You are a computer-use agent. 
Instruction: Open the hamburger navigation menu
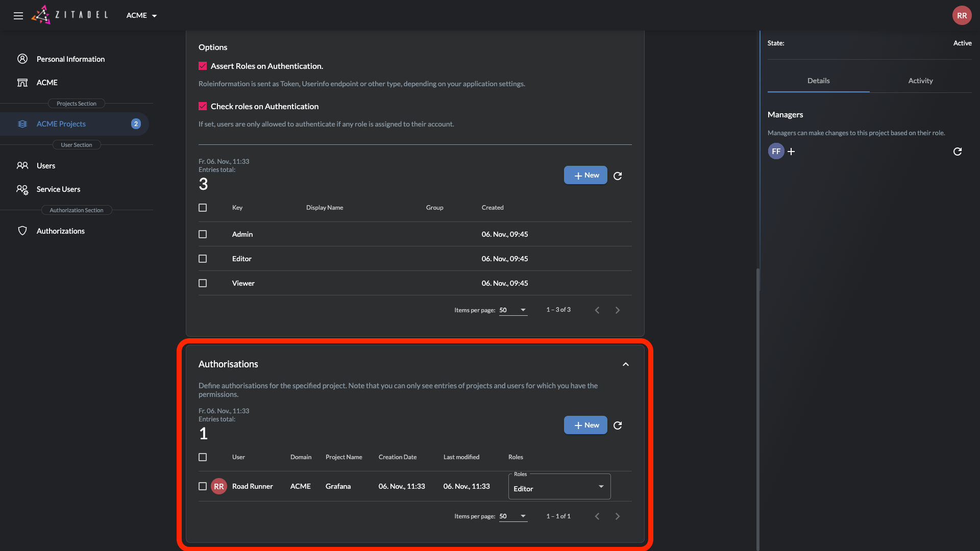pos(18,15)
